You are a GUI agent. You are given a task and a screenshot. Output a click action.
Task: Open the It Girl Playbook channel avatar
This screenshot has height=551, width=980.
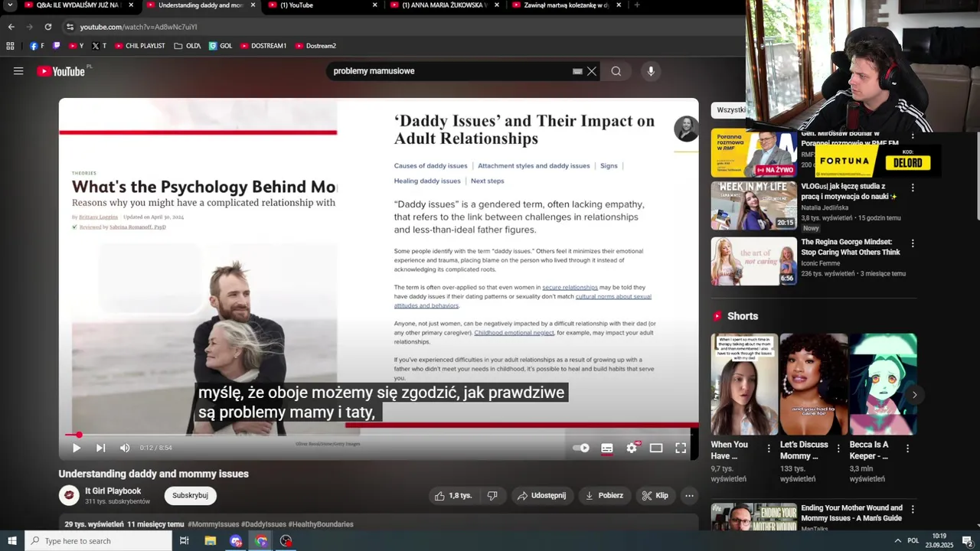click(69, 495)
